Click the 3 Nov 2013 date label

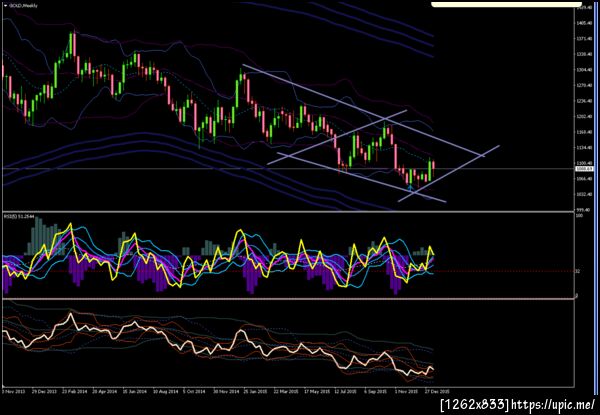click(12, 392)
